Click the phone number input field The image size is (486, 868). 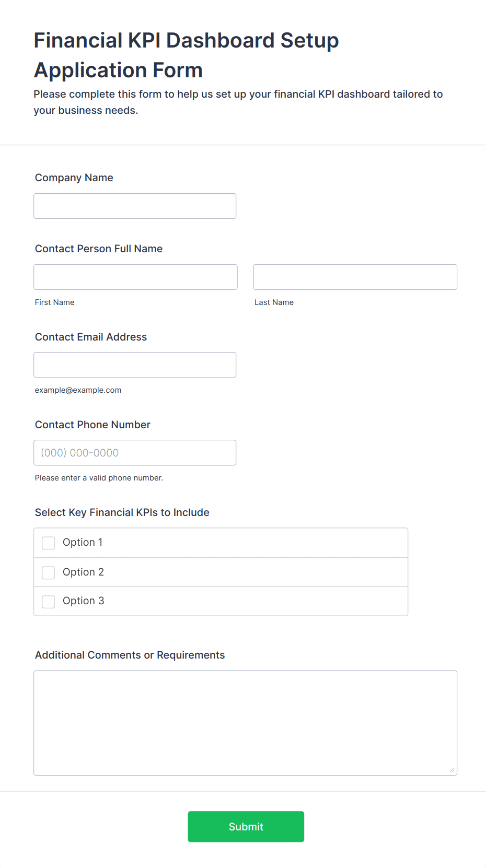click(x=135, y=453)
